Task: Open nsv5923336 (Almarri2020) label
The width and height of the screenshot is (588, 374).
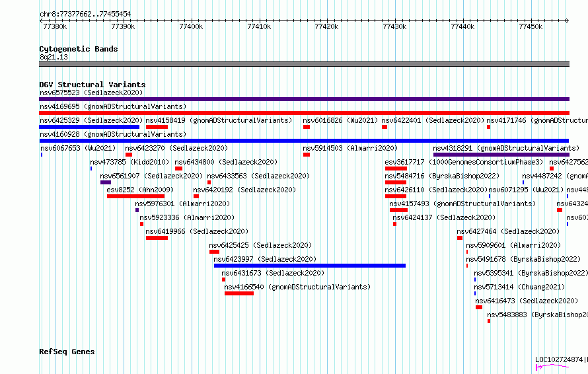Action: (x=187, y=217)
